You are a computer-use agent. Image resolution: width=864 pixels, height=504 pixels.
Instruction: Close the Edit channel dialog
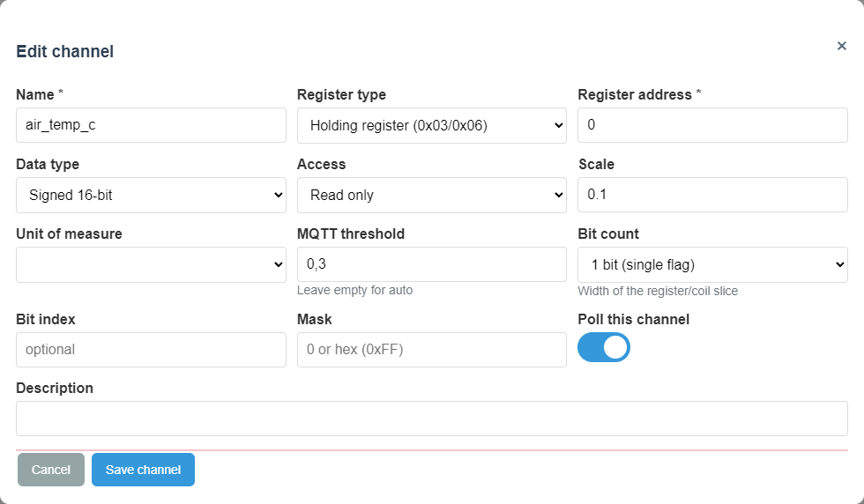[x=841, y=46]
